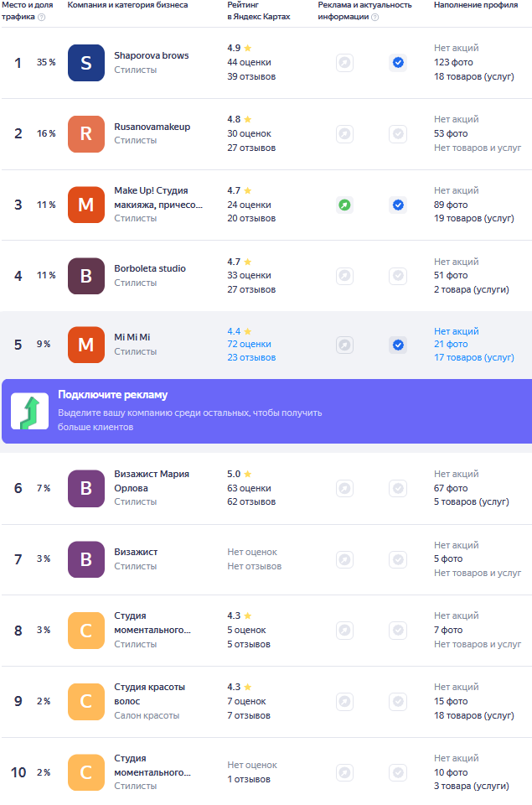Click '19 товаров (услуг)' text
This screenshot has height=805, width=532.
[474, 218]
